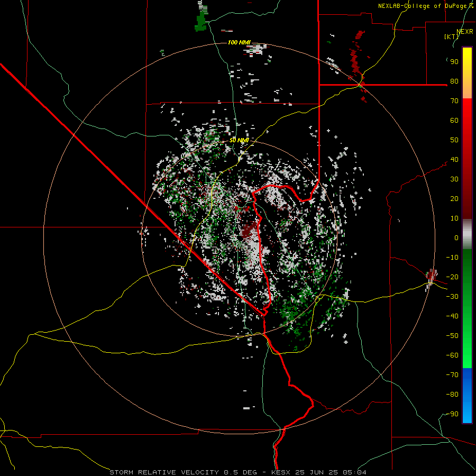Click the 40 value on velocity scale
Image resolution: width=476 pixels, height=476 pixels.
pyautogui.click(x=454, y=160)
